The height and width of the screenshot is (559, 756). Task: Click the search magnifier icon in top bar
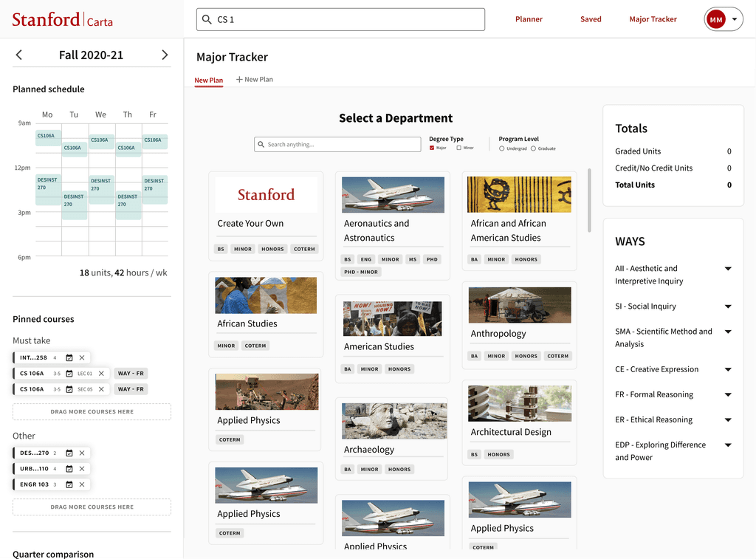[x=207, y=19]
